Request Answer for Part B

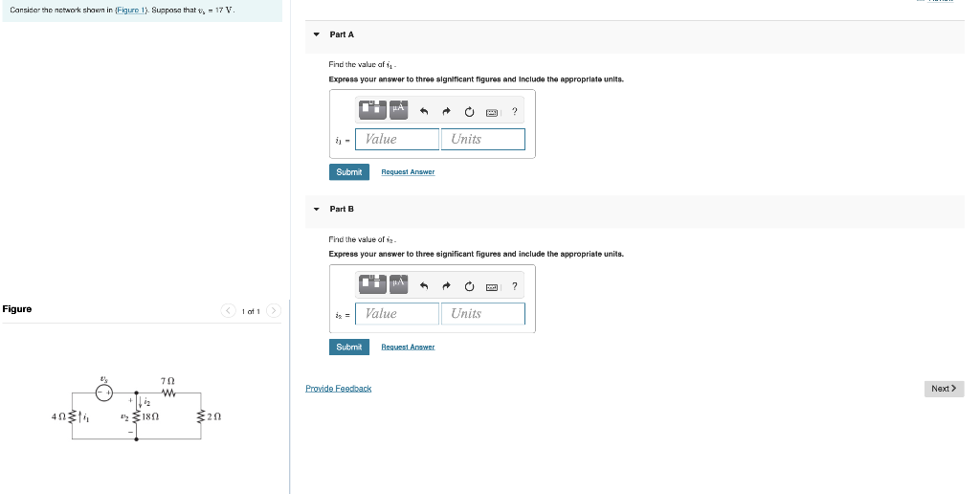click(408, 348)
